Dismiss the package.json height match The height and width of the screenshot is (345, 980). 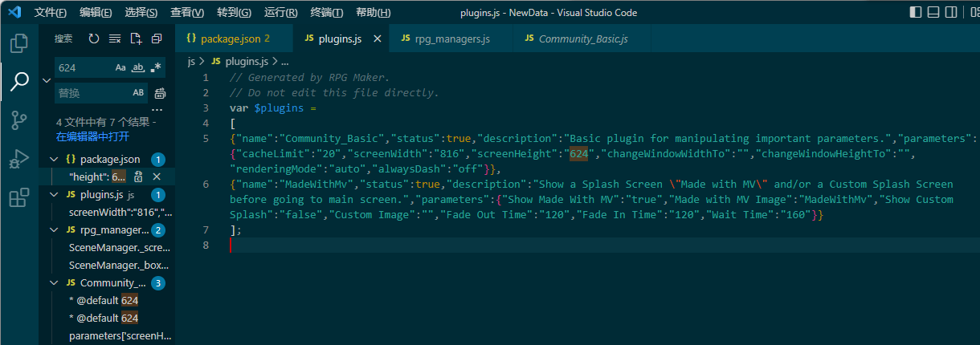[157, 177]
